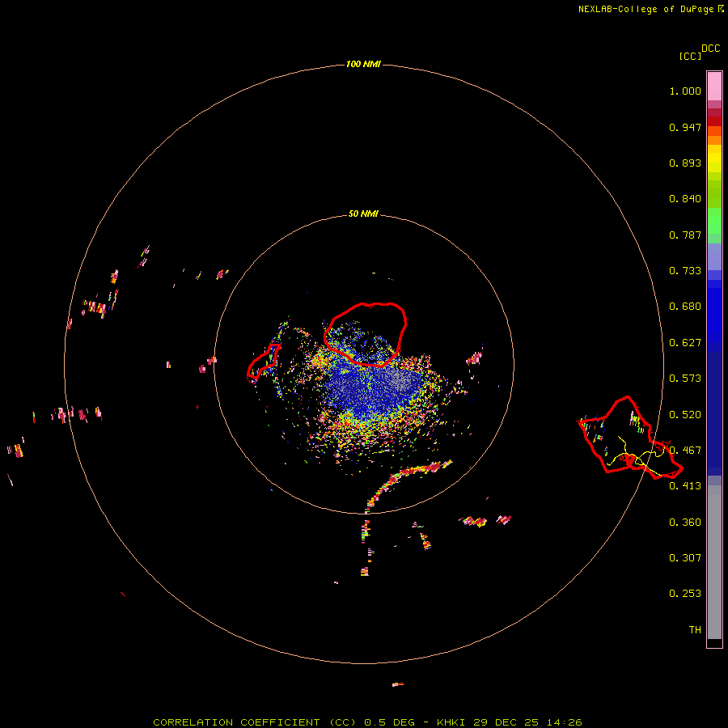Image resolution: width=728 pixels, height=728 pixels.
Task: Click the pink segment of the color bar
Action: (714, 87)
